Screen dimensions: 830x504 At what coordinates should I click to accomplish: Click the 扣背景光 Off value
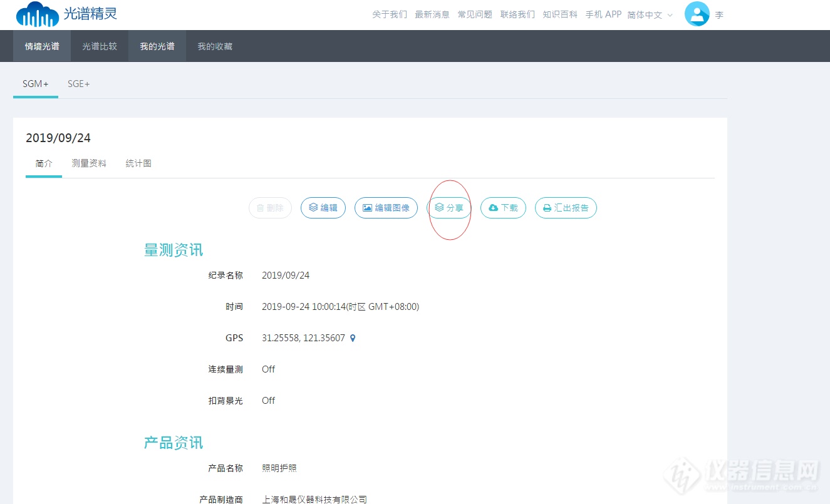[x=268, y=401]
